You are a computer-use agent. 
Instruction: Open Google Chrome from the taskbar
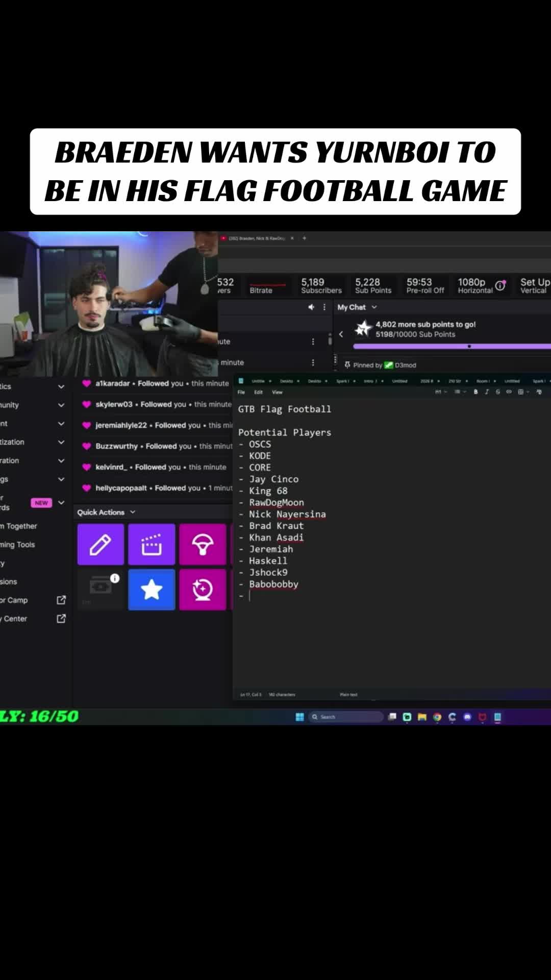coord(437,717)
